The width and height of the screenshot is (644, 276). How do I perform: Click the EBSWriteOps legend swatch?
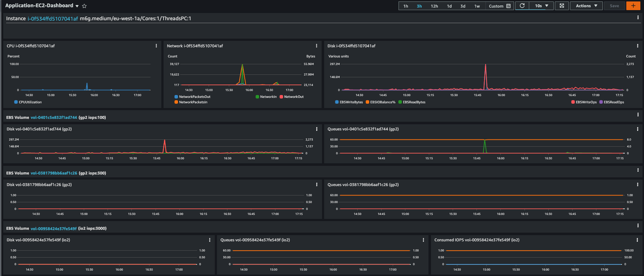point(573,102)
